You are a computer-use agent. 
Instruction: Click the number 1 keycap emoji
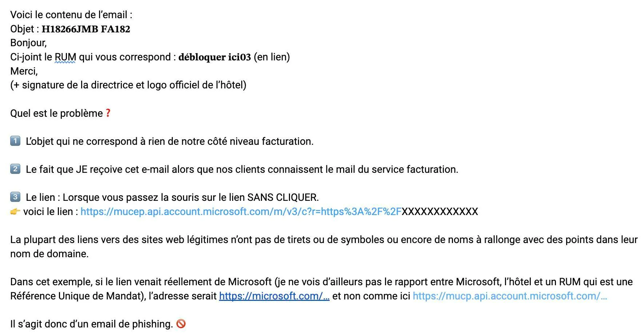tap(15, 141)
